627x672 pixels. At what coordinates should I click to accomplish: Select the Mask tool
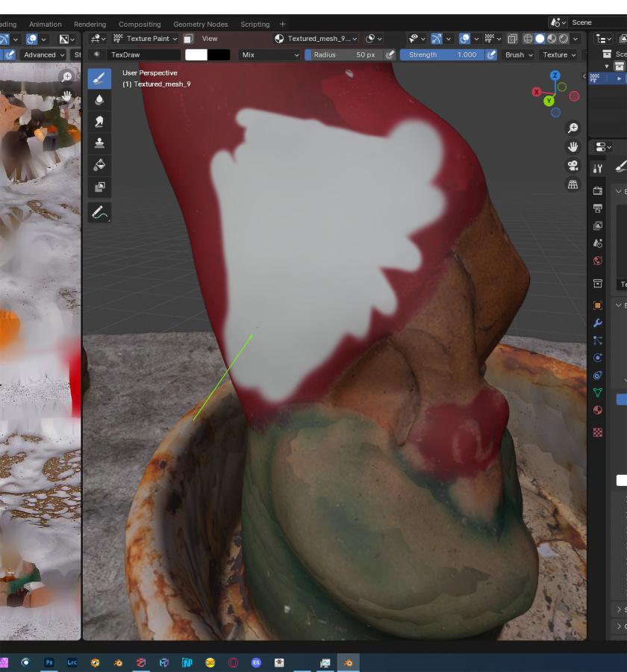point(99,187)
